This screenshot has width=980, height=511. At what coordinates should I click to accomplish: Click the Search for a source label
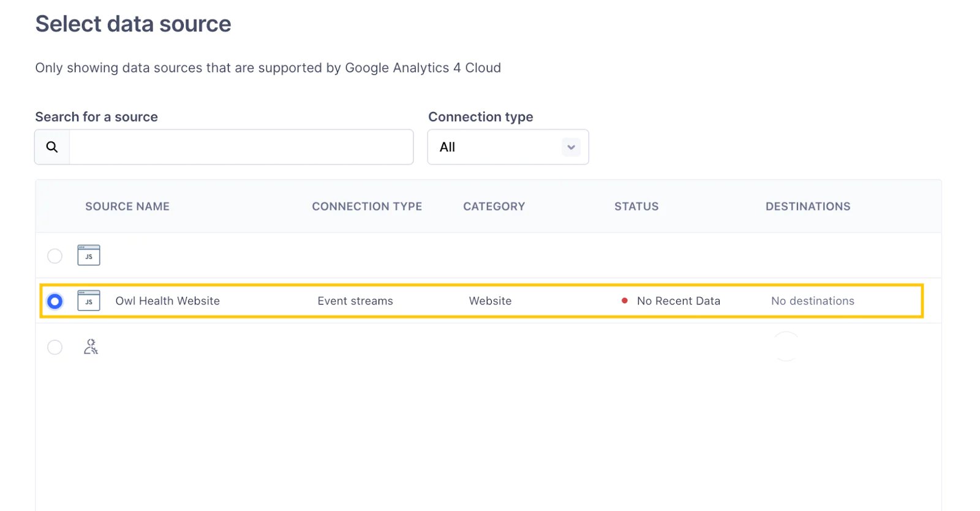[96, 117]
